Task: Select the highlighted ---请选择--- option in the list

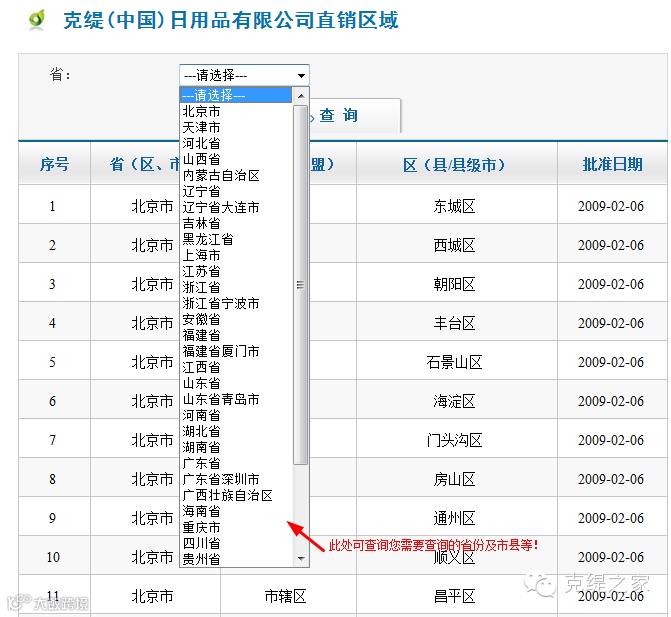Action: pos(236,95)
